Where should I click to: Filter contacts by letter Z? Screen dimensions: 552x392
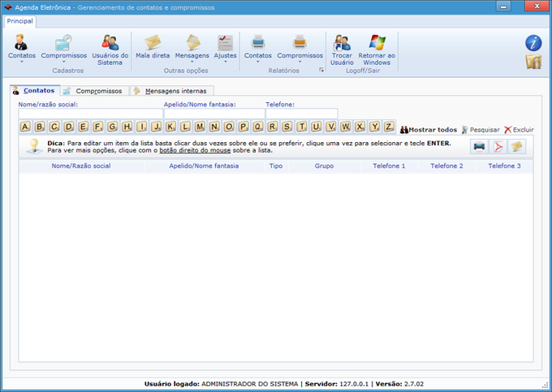point(389,127)
